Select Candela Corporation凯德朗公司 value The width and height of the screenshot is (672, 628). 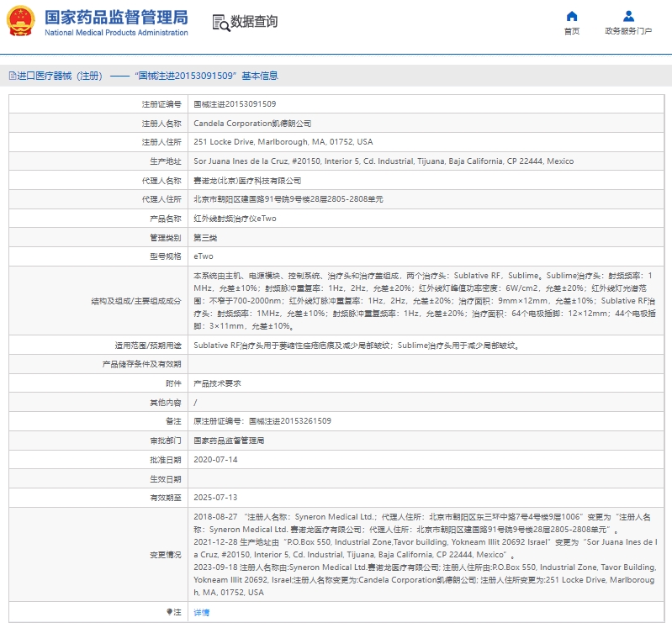pyautogui.click(x=252, y=124)
